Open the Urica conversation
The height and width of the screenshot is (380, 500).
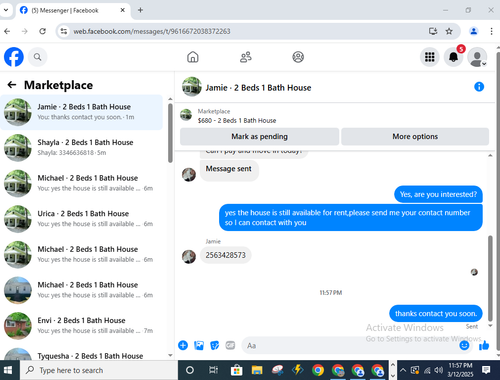[82, 219]
